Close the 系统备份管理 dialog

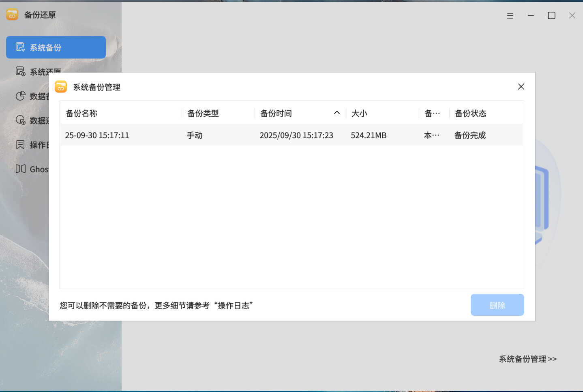(521, 87)
